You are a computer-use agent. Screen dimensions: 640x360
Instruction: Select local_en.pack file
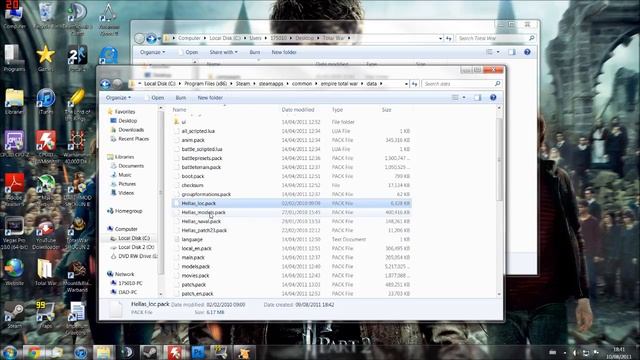tap(291, 248)
